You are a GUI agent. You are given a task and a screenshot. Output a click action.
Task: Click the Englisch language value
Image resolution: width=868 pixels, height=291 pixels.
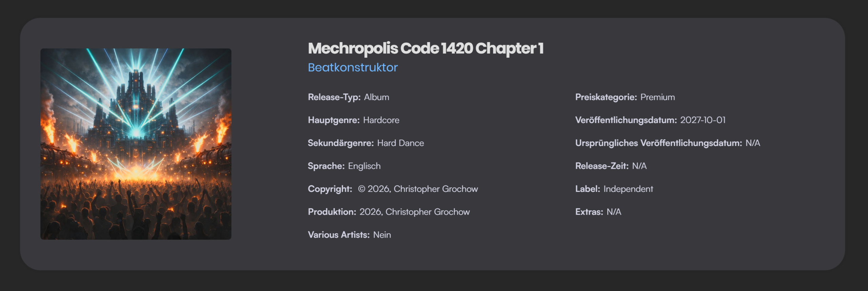point(364,166)
